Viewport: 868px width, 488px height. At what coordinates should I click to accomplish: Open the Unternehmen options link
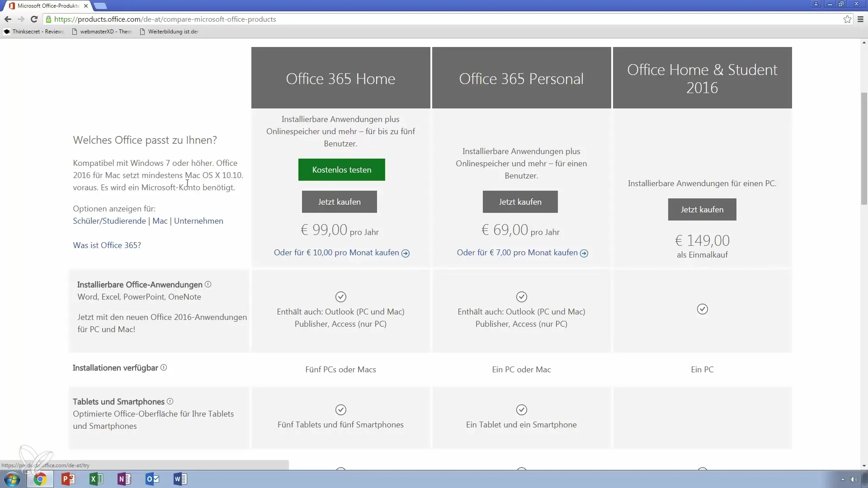pos(198,221)
